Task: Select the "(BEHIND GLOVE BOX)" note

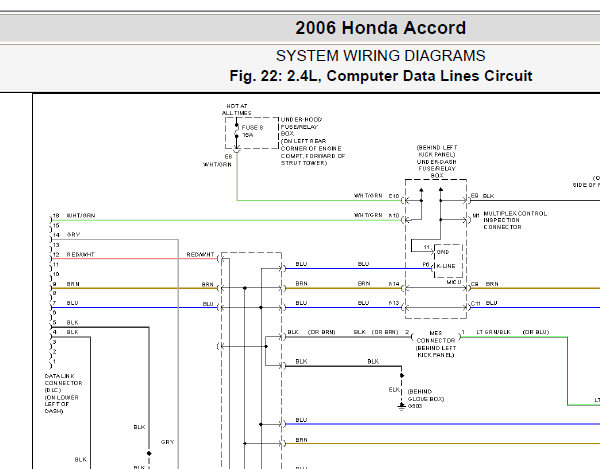Action: tap(426, 395)
